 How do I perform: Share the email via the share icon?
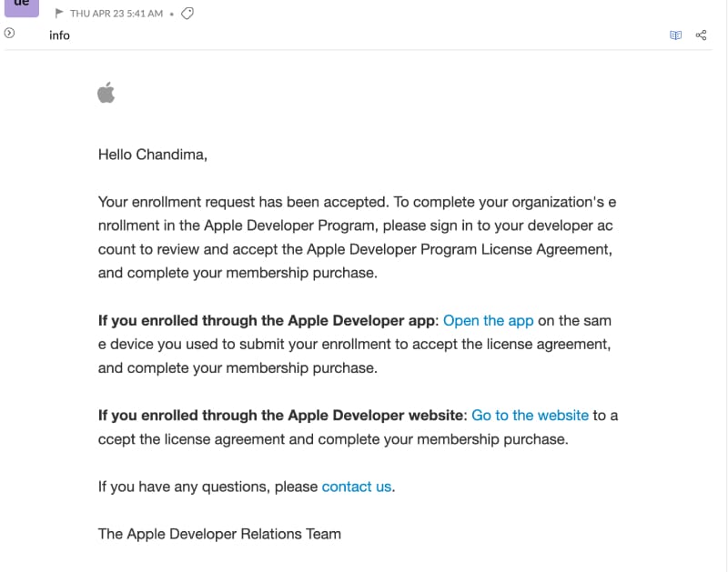[700, 34]
